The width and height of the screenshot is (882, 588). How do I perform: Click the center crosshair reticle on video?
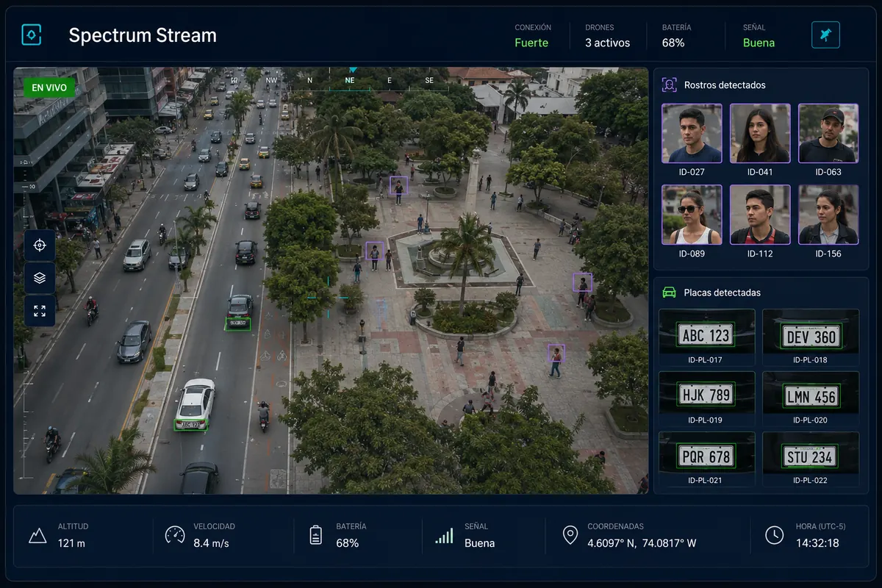[328, 298]
